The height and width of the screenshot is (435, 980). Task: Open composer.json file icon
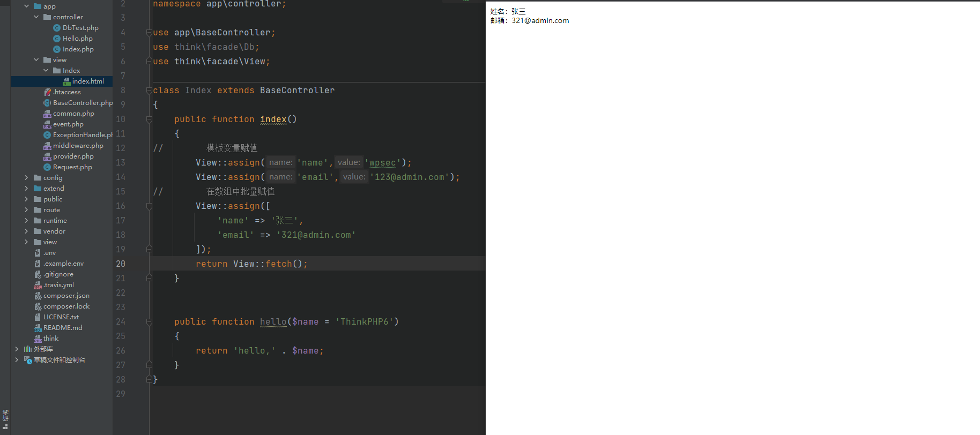tap(38, 296)
